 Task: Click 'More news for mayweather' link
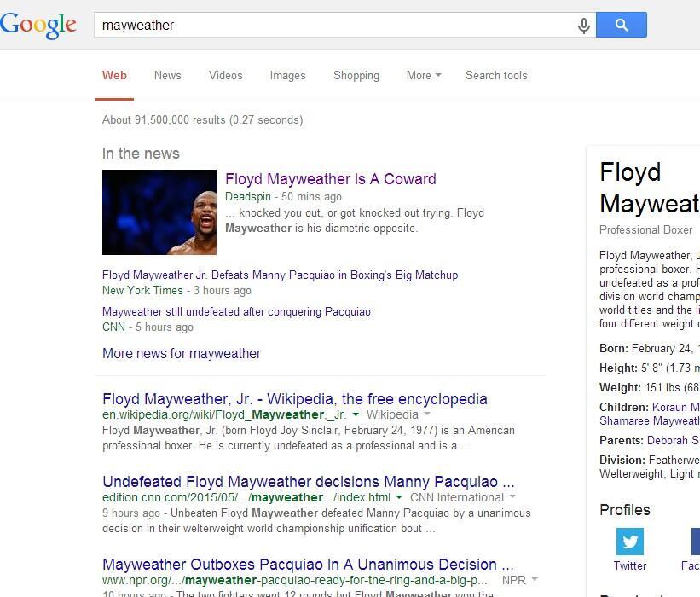click(182, 353)
